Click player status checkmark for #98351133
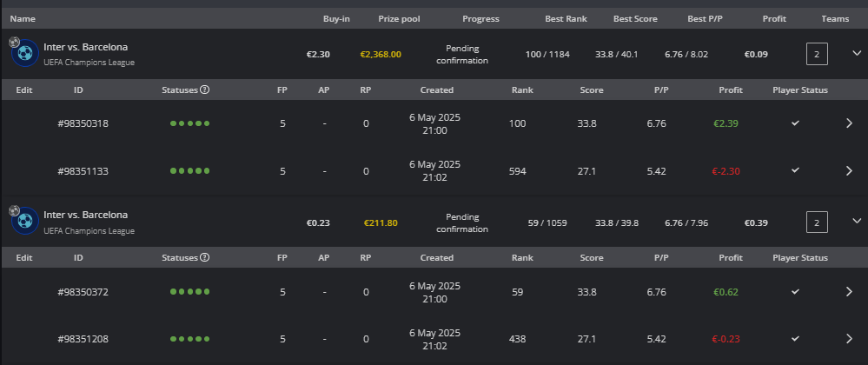The image size is (868, 365). click(x=796, y=170)
